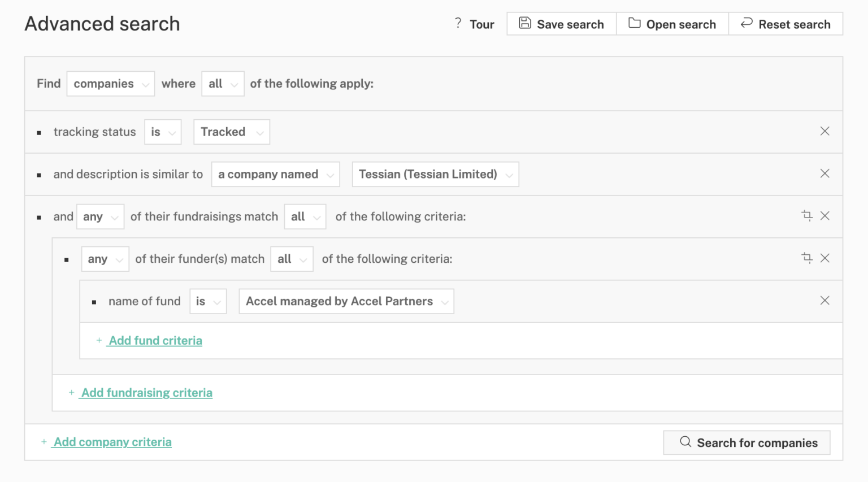Image resolution: width=868 pixels, height=482 pixels.
Task: Open the 'any' fundraisings match dropdown
Action: click(100, 216)
